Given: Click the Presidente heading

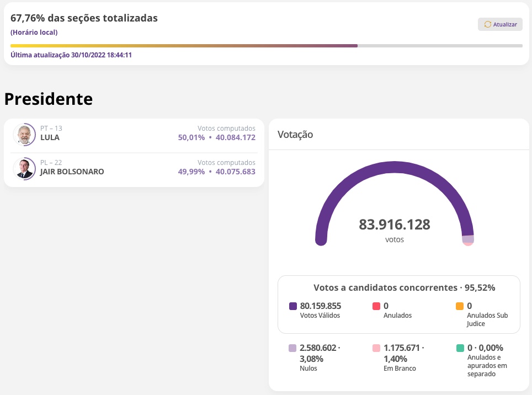Looking at the screenshot, I should click(48, 99).
